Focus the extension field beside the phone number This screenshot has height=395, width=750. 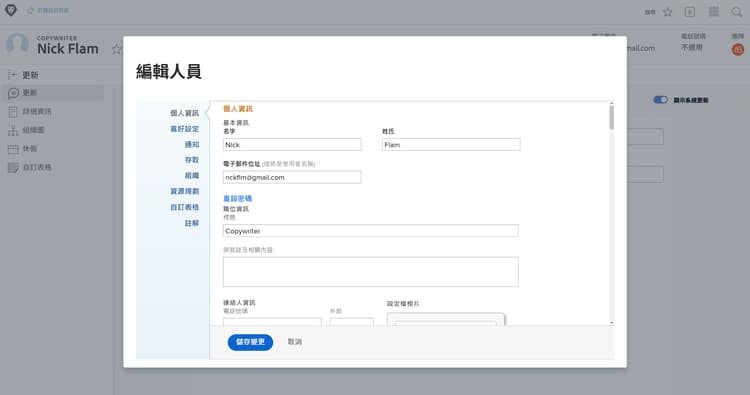pos(351,322)
